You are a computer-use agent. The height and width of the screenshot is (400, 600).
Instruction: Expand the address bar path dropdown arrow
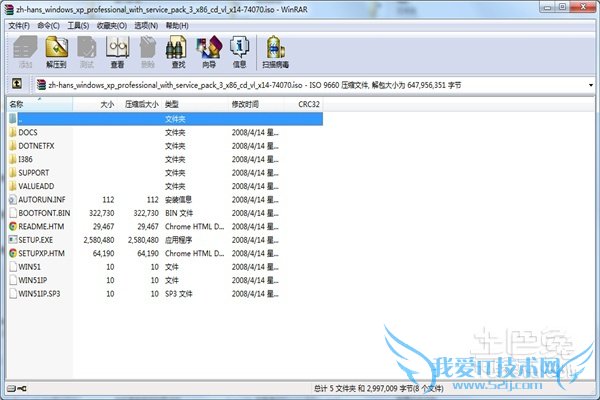[x=591, y=85]
